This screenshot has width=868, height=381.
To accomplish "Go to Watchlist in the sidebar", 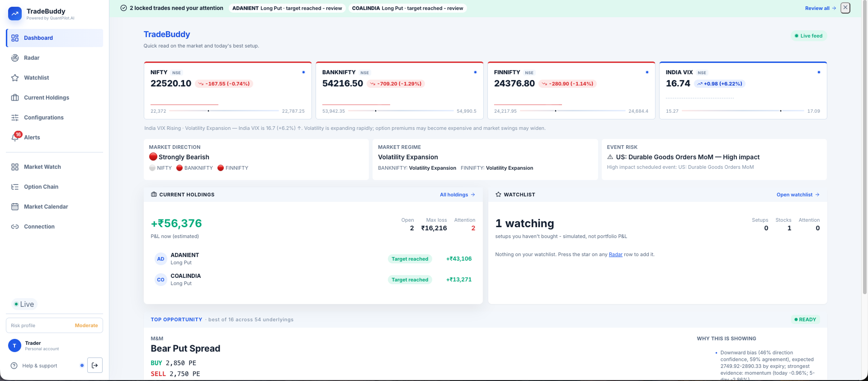I will 55,78.
